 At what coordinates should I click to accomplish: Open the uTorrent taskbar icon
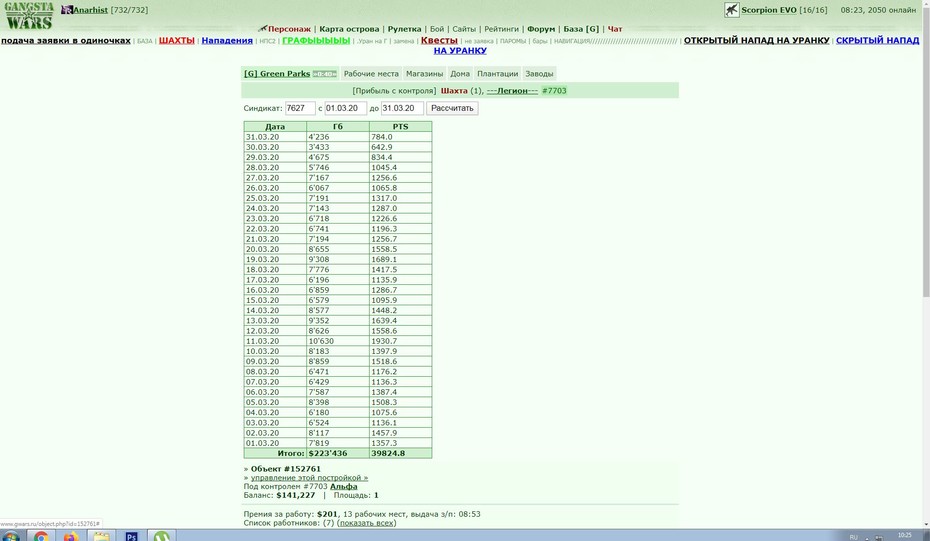pos(161,536)
